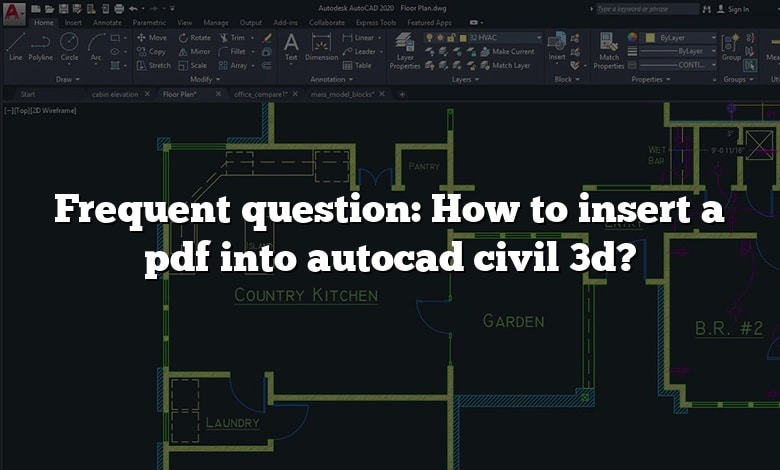Screen dimensions: 780x470
Task: Click Sign In
Action: (733, 9)
